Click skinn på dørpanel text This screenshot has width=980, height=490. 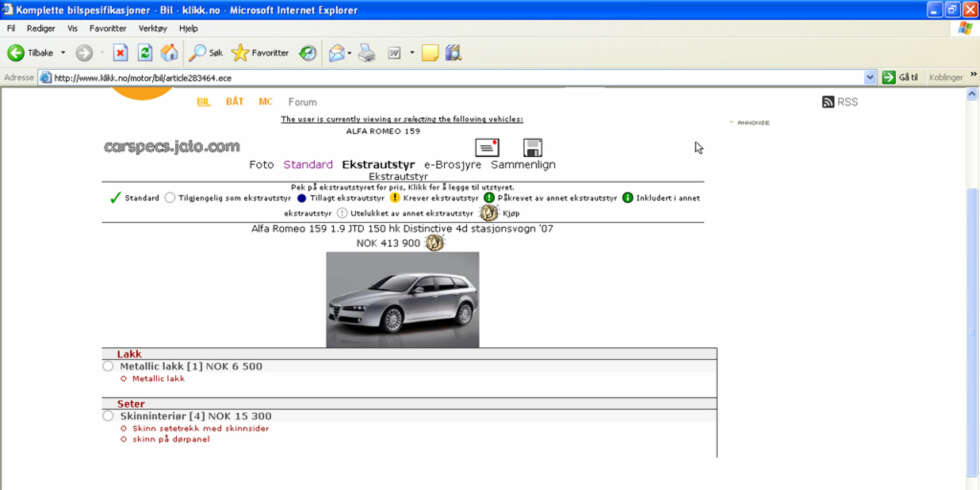[x=171, y=439]
